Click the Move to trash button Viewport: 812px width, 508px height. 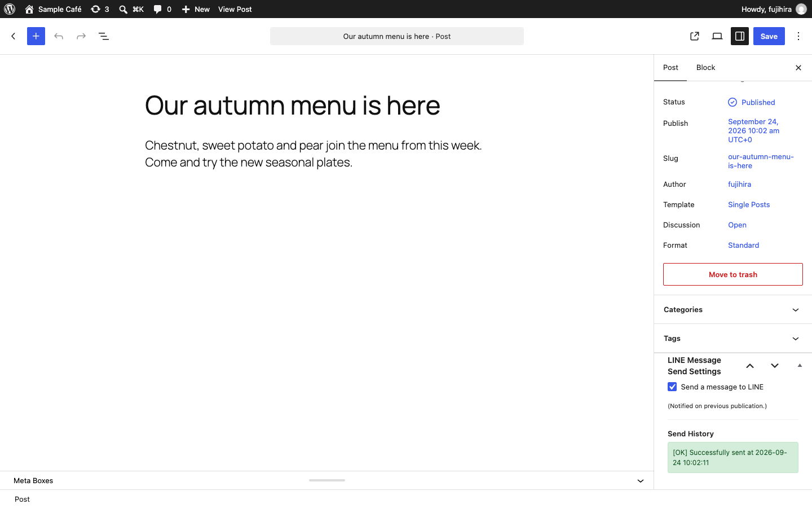click(x=733, y=274)
